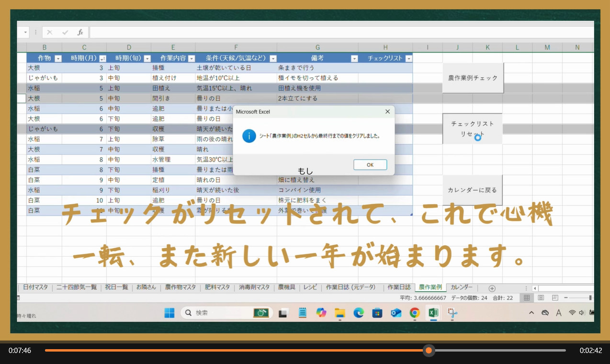610x364 pixels.
Task: Click the Insert Function fx icon
Action: pos(80,33)
